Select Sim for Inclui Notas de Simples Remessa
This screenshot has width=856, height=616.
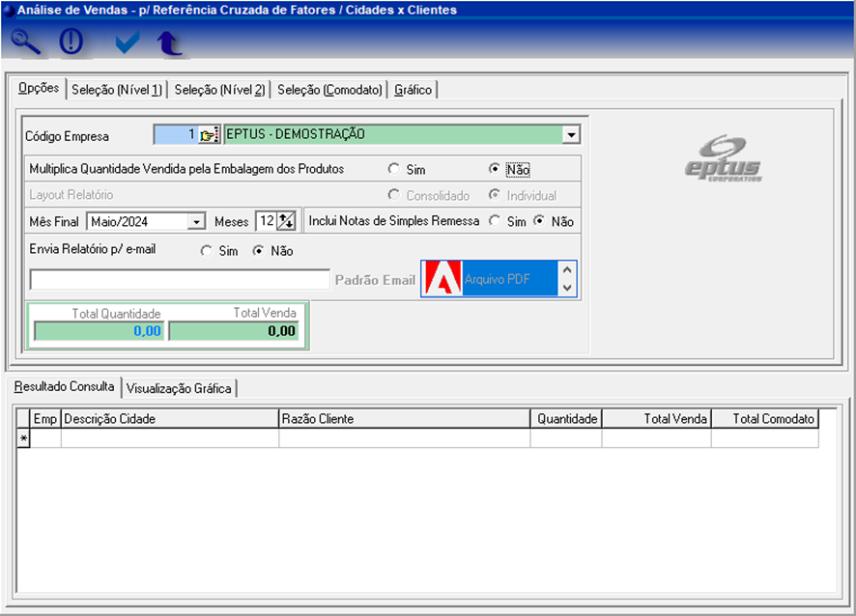[x=495, y=221]
